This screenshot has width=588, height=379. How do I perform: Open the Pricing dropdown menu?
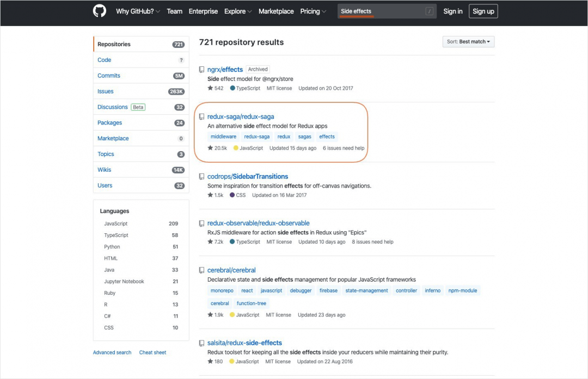pos(313,11)
